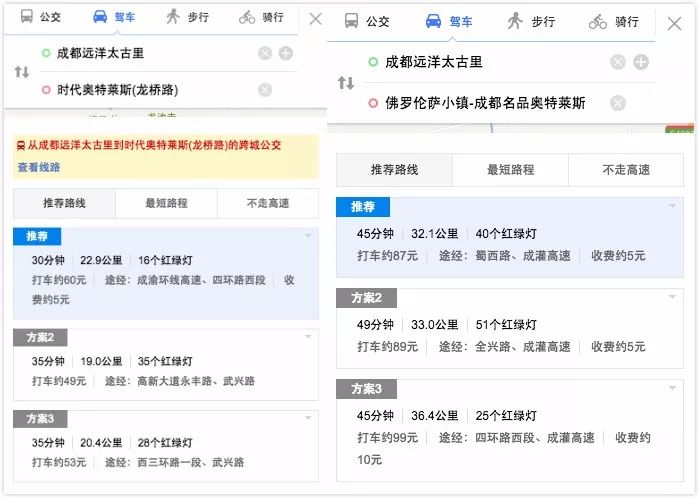Image resolution: width=699 pixels, height=498 pixels.
Task: Open 公交 tab label in right panel
Action: (x=378, y=21)
